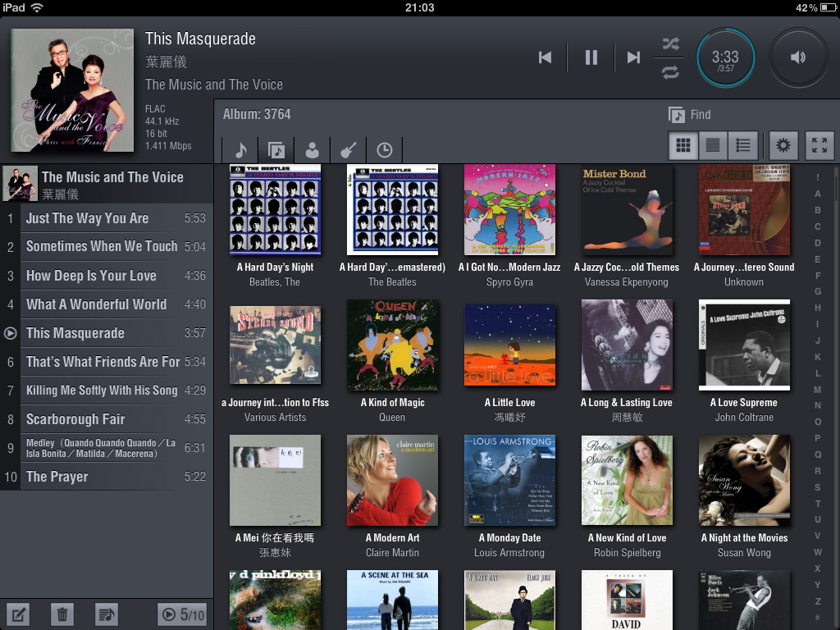Select the compact lines list view
This screenshot has height=630, width=840.
(x=713, y=145)
